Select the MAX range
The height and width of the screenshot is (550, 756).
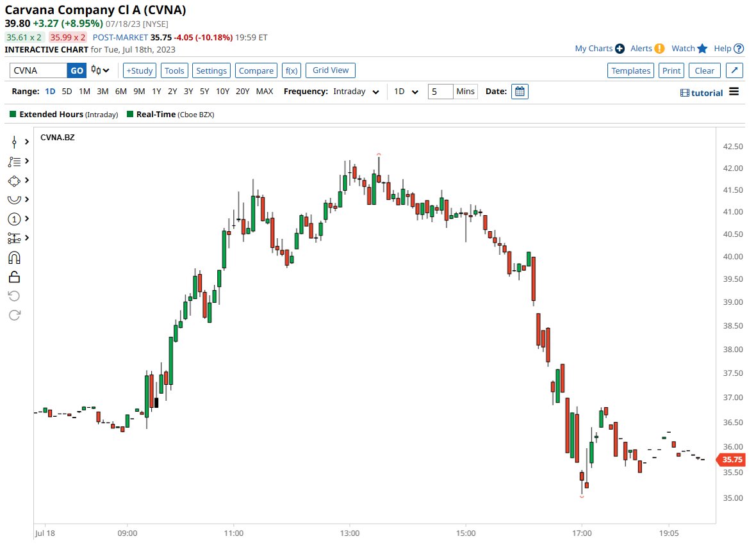[x=265, y=92]
